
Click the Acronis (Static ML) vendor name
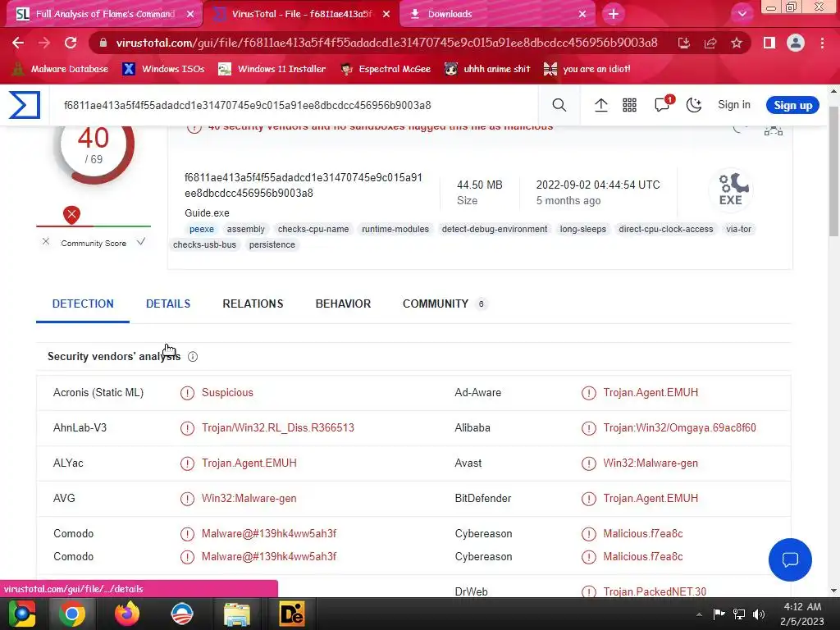click(x=98, y=393)
